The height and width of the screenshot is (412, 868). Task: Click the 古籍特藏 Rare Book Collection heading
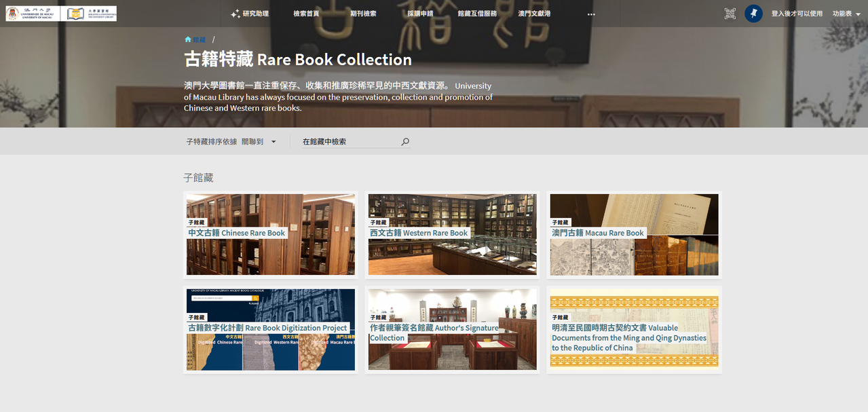click(298, 60)
